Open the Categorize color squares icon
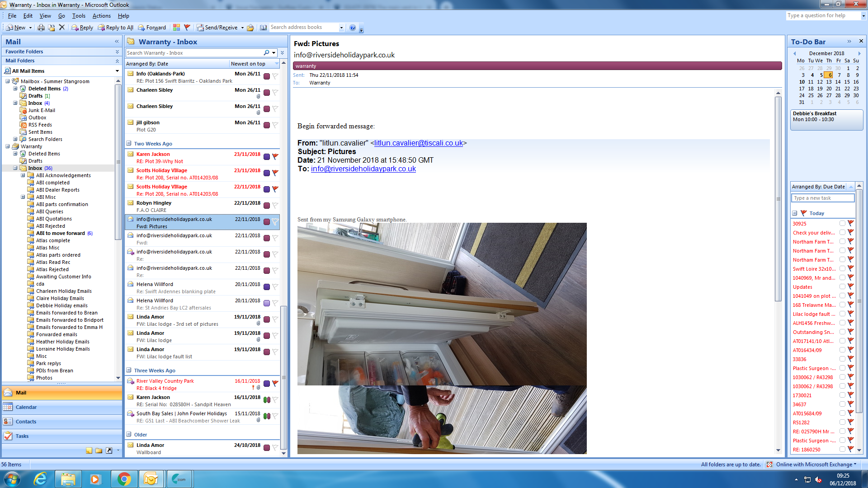The image size is (868, 488). tap(176, 28)
